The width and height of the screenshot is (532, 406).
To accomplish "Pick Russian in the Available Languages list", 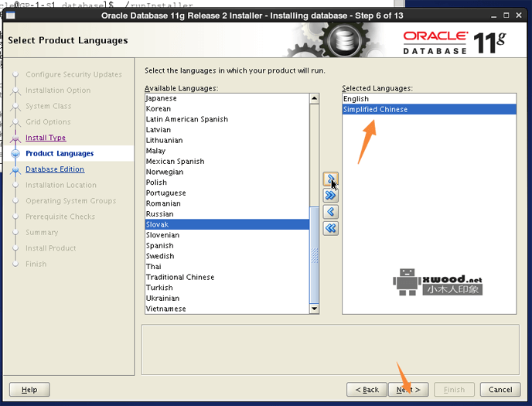I will tap(160, 213).
